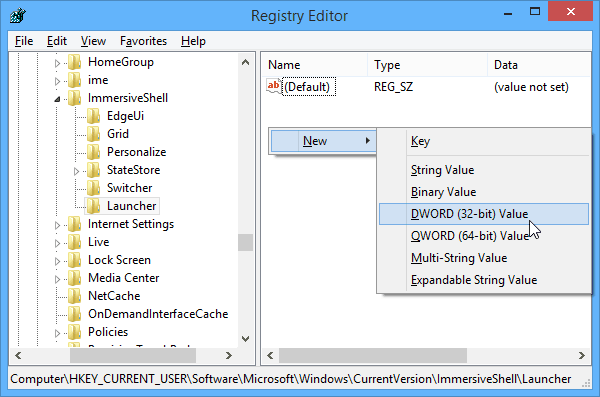600x397 pixels.
Task: Click the ab string icon of (Default) value
Action: tap(274, 86)
